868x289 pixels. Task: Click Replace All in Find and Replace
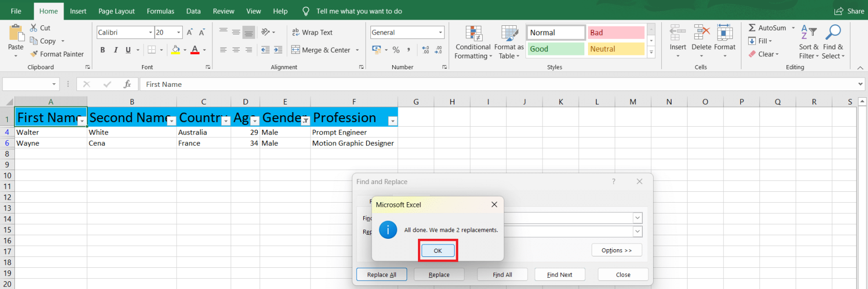tap(382, 275)
